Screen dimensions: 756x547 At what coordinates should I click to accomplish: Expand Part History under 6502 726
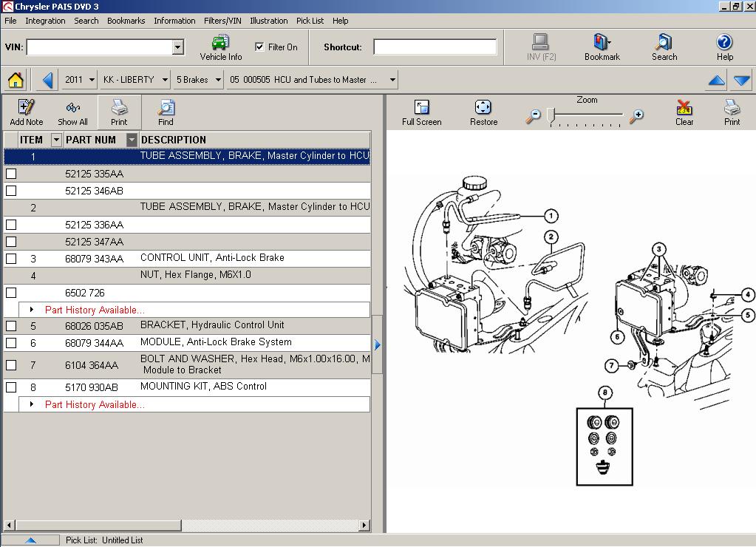[31, 310]
